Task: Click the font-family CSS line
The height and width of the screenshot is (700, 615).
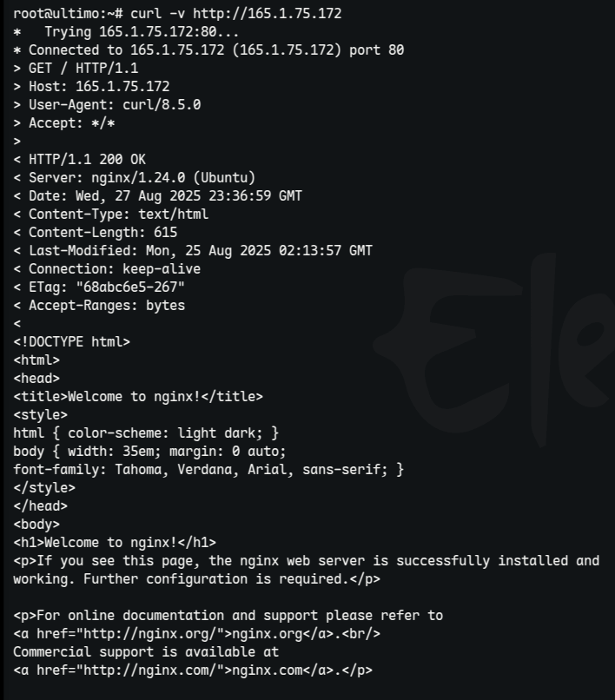Action: [208, 470]
